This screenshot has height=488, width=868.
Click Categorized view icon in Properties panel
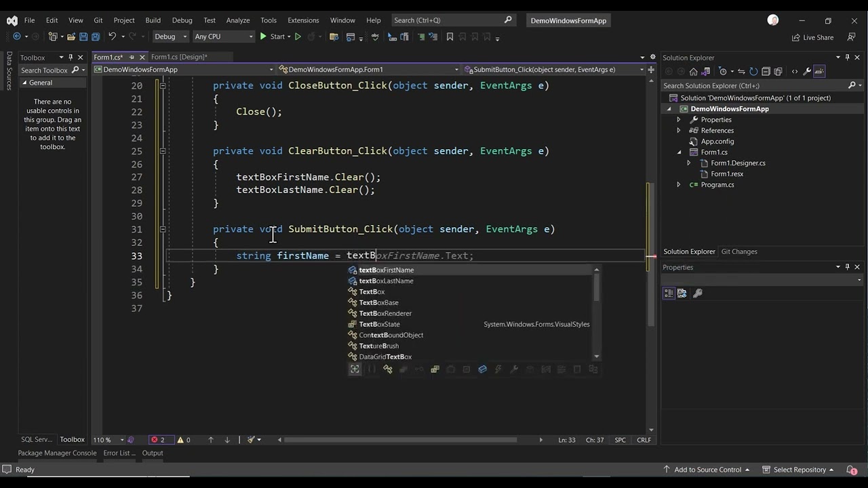click(669, 293)
